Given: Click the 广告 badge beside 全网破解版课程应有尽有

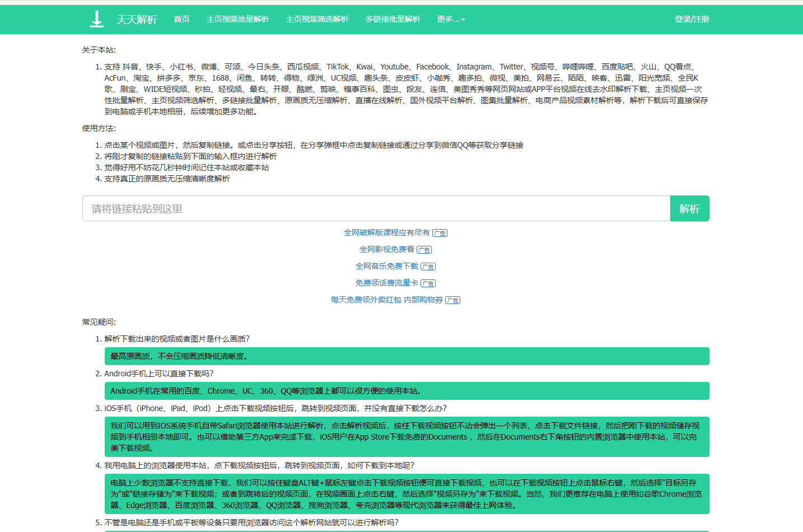Looking at the screenshot, I should click(440, 233).
